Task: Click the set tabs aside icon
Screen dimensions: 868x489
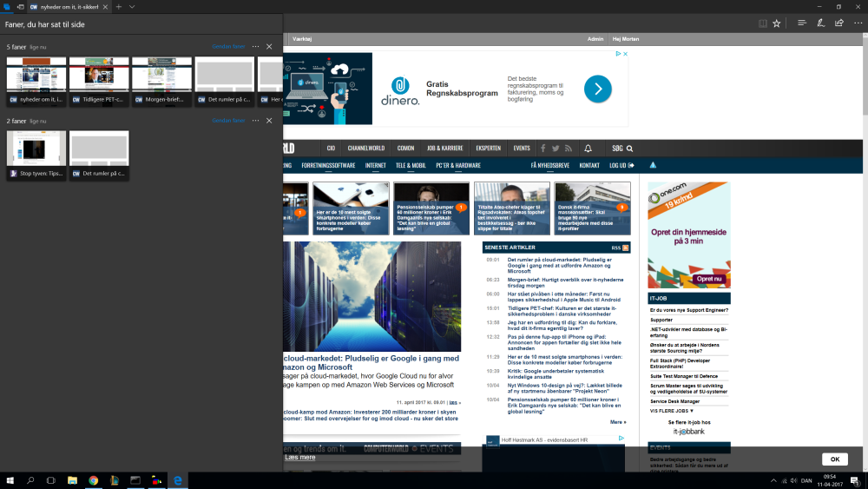Action: [21, 6]
